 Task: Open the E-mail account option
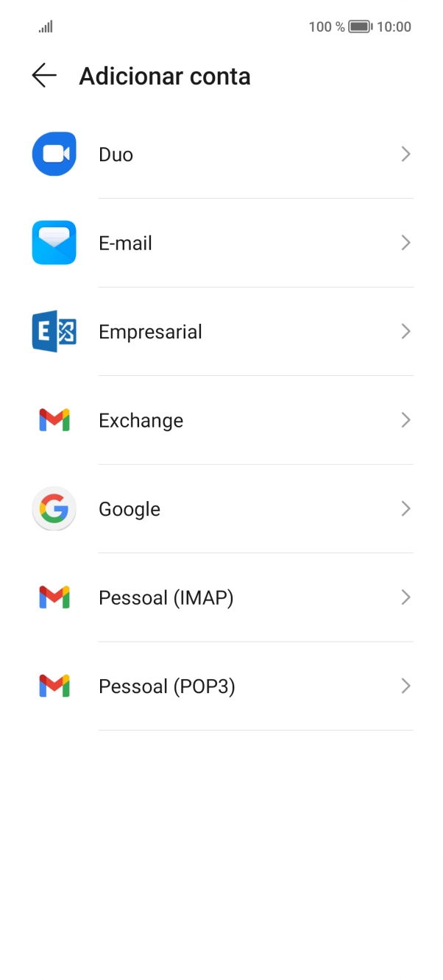(x=126, y=243)
